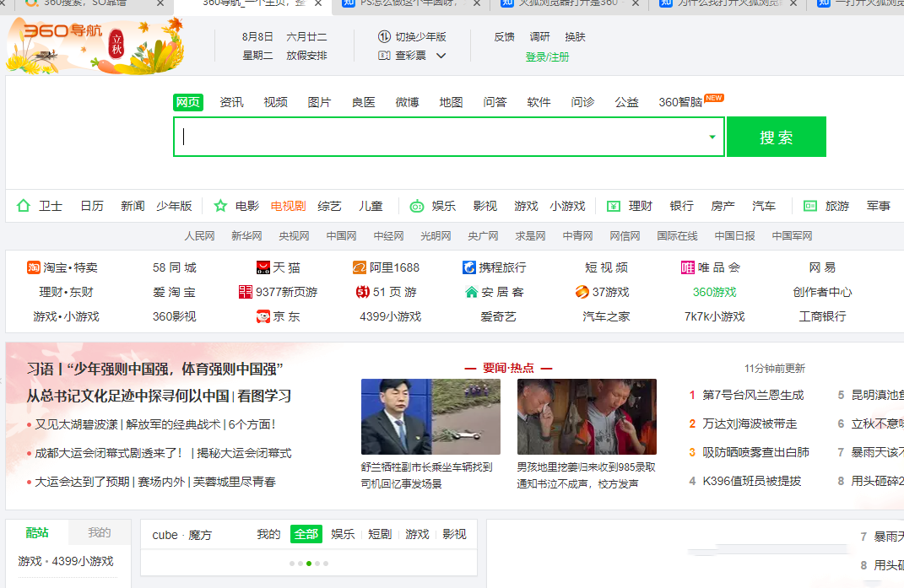The image size is (904, 588).
Task: Open the 爱奇艺 site link
Action: click(498, 316)
